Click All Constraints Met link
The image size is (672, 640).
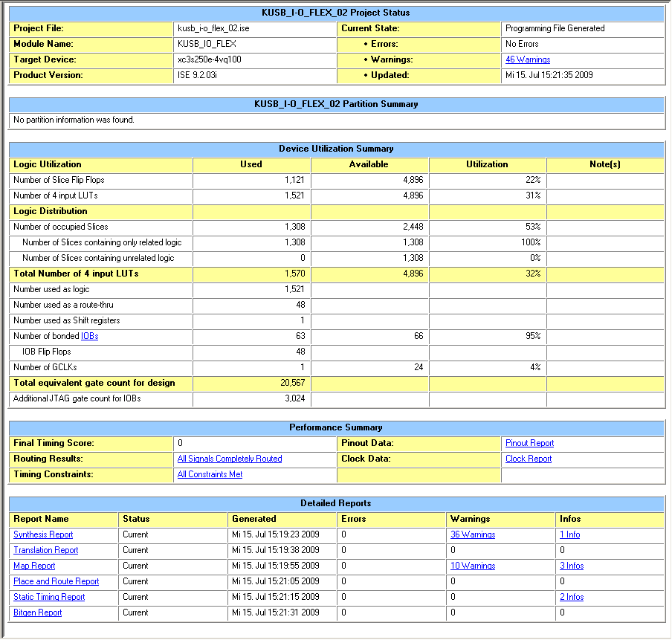pos(210,474)
